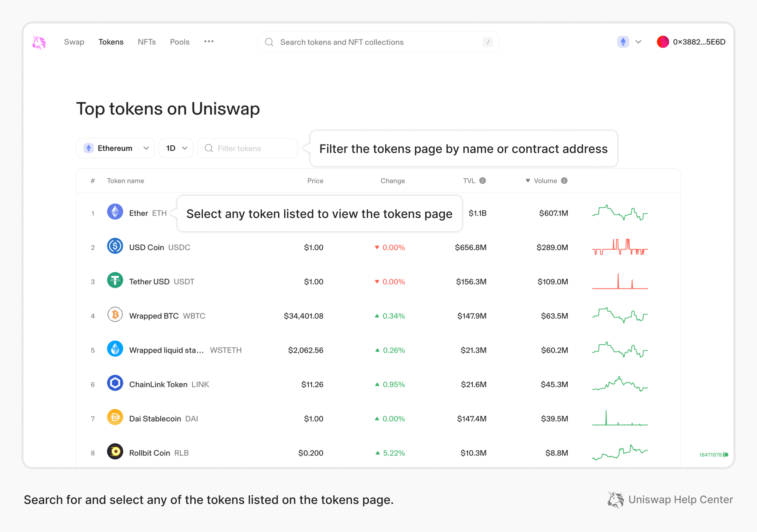The image size is (757, 532).
Task: Click the wallet avatar icon
Action: [x=663, y=42]
